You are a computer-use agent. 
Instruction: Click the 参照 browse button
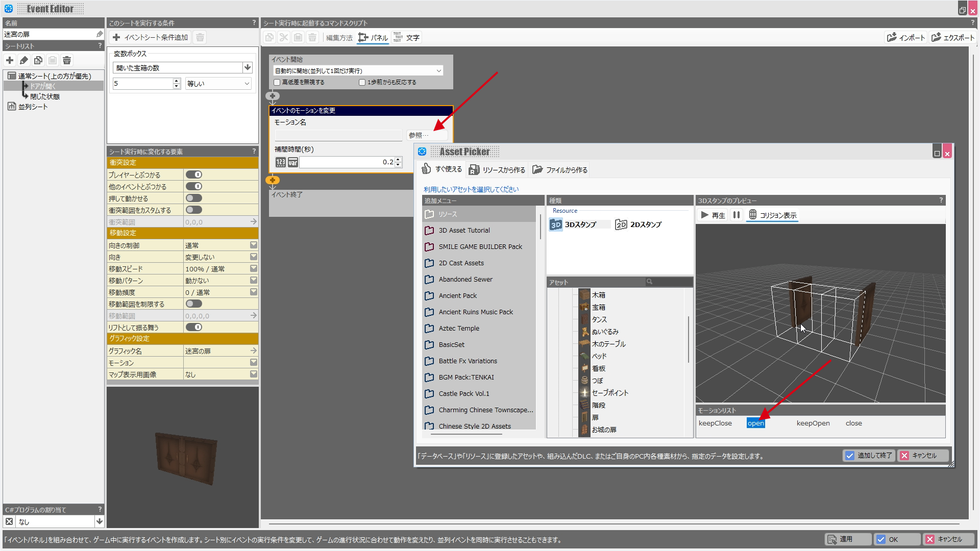tap(427, 135)
